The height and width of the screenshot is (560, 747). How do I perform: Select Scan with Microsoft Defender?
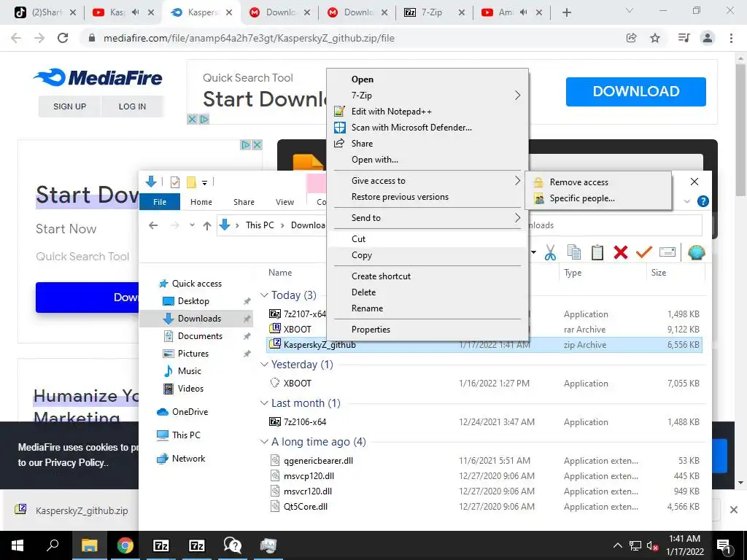pos(427,127)
